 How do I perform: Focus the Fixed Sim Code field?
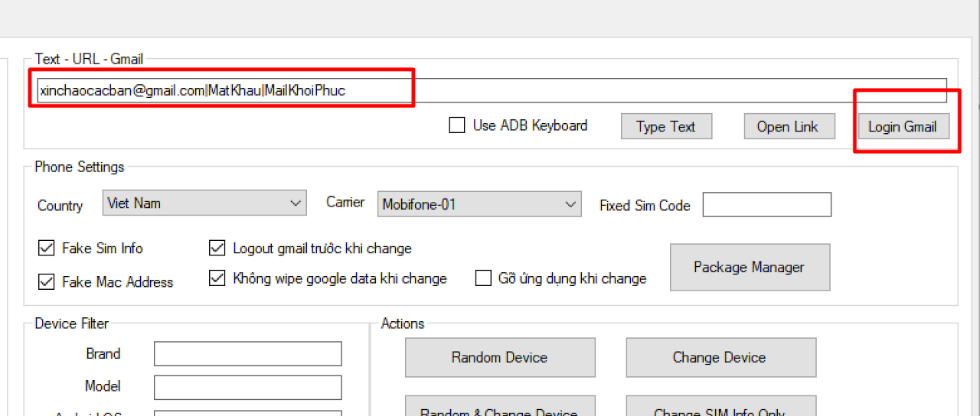(x=766, y=205)
